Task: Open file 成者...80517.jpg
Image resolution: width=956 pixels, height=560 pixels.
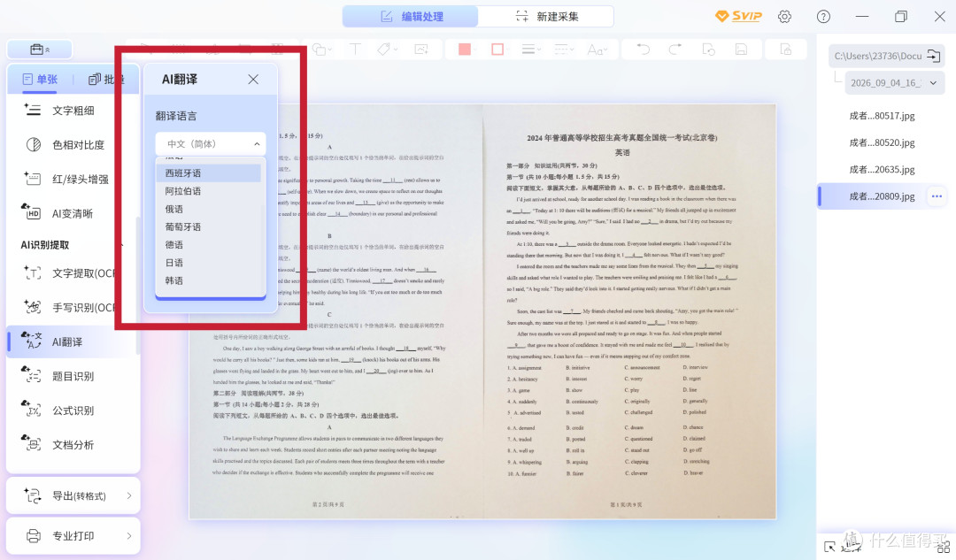Action: click(883, 116)
